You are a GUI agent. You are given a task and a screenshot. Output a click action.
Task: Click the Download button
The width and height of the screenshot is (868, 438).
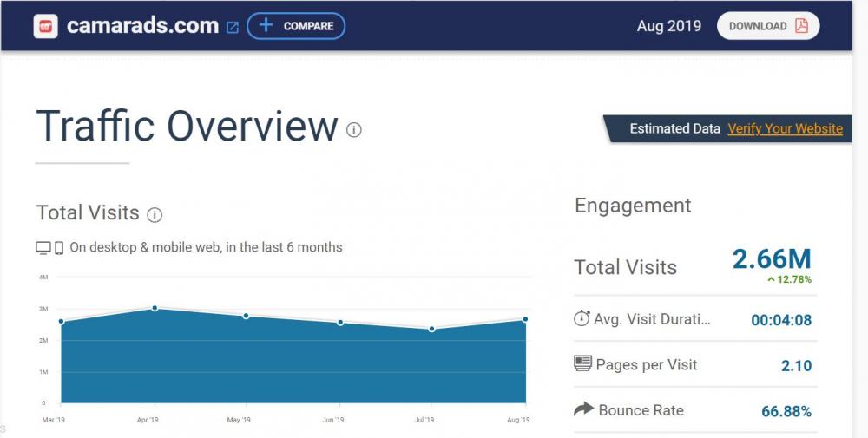(x=767, y=26)
